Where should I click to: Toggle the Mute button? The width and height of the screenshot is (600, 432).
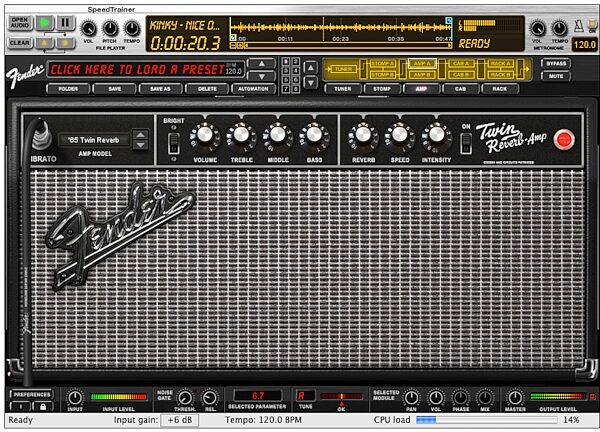click(556, 76)
